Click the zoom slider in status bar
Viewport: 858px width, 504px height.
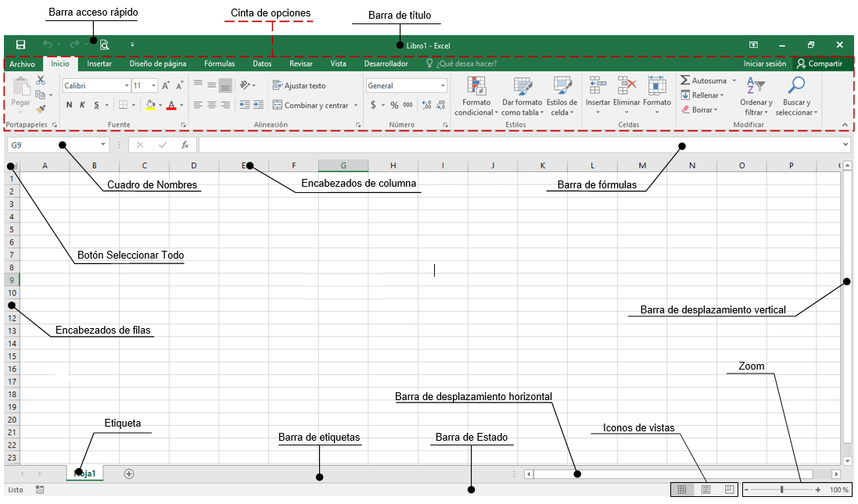(781, 490)
